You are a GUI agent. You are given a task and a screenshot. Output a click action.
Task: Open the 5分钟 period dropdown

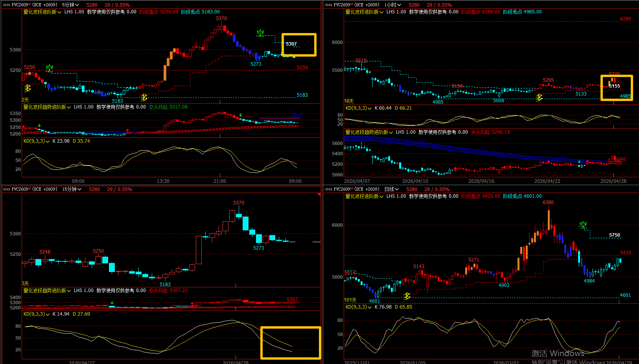tap(71, 5)
